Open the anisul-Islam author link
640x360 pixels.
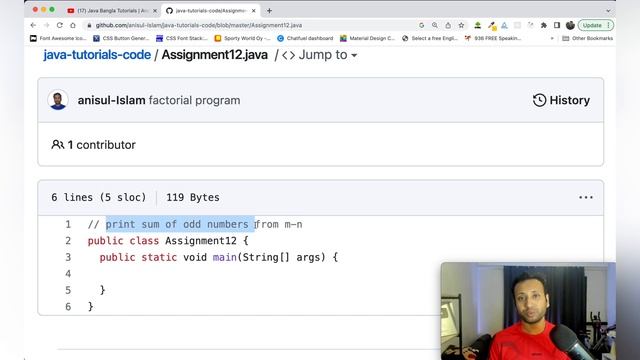tap(111, 100)
